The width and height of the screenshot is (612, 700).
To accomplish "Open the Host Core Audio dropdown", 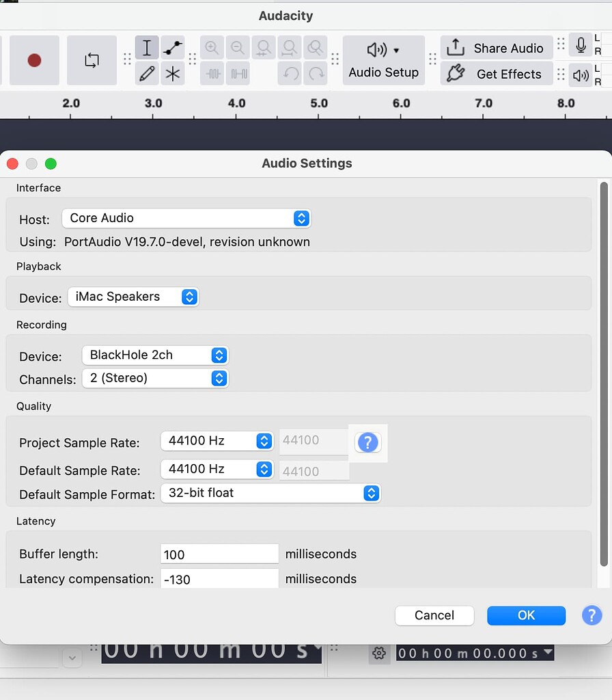I will [x=186, y=218].
